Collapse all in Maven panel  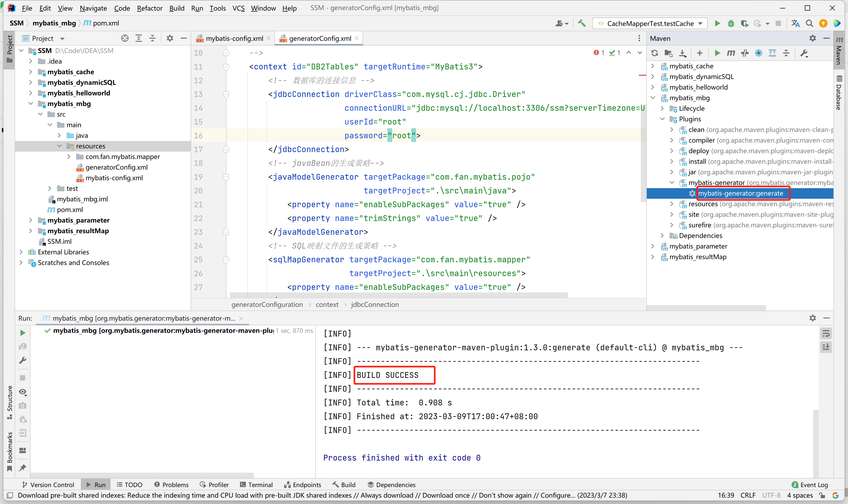786,53
